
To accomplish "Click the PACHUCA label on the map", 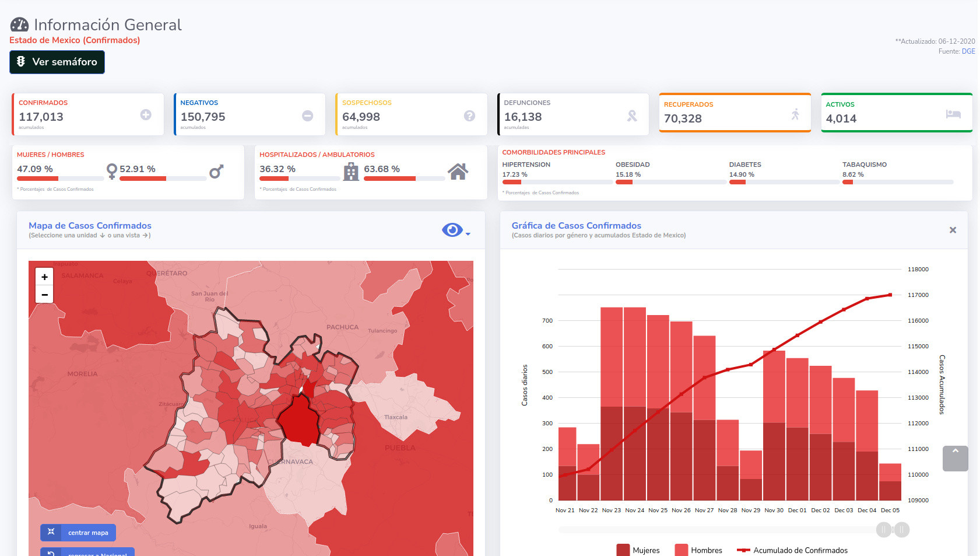I will pos(343,327).
